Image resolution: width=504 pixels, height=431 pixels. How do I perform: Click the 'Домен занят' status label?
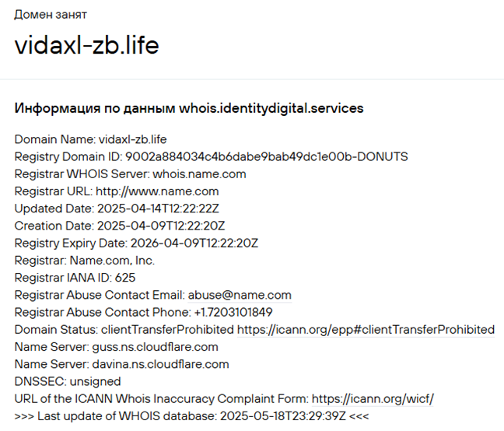point(51,15)
